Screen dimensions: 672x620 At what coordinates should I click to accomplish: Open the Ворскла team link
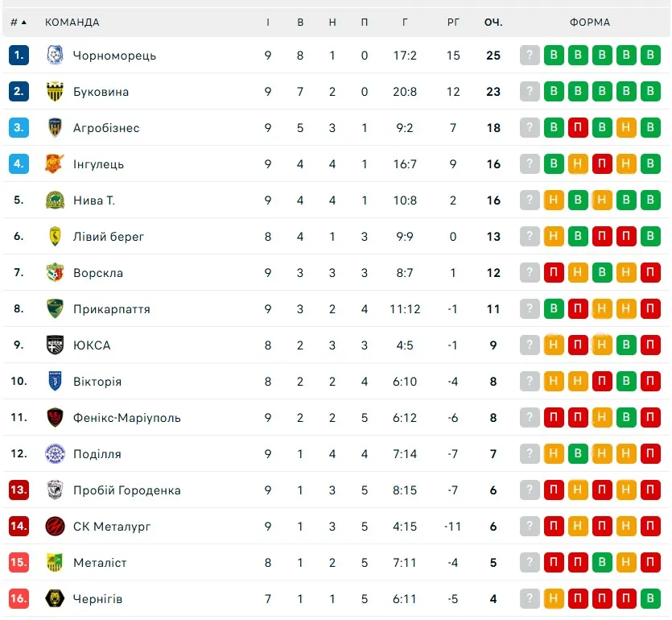(98, 273)
